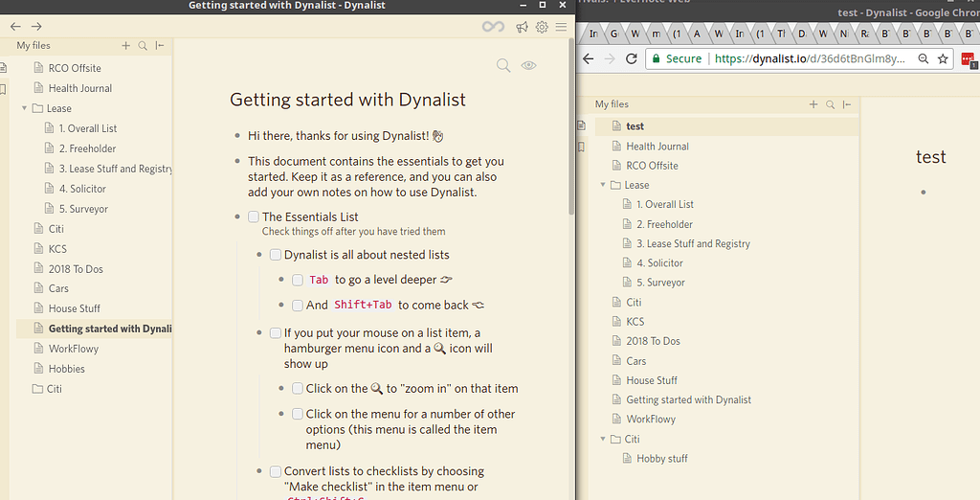980x500 pixels.
Task: Collapse left file pane with arrow icon
Action: (x=160, y=46)
